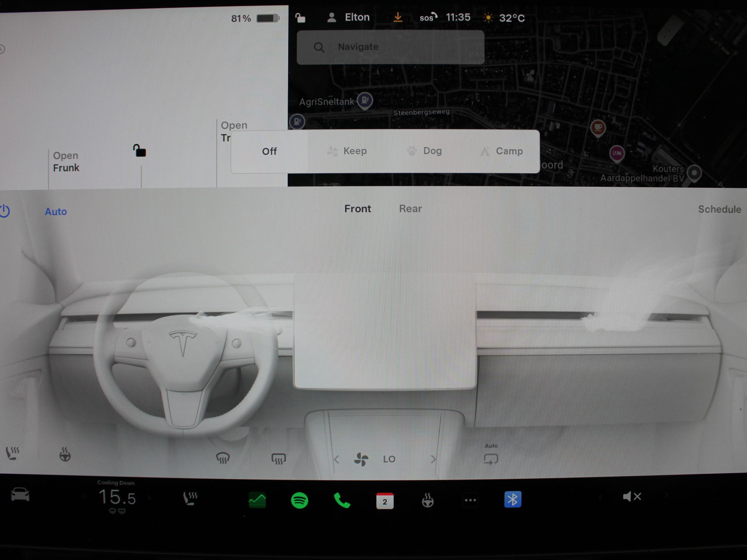Launch the energy graph app
Image resolution: width=747 pixels, height=560 pixels.
pyautogui.click(x=257, y=500)
